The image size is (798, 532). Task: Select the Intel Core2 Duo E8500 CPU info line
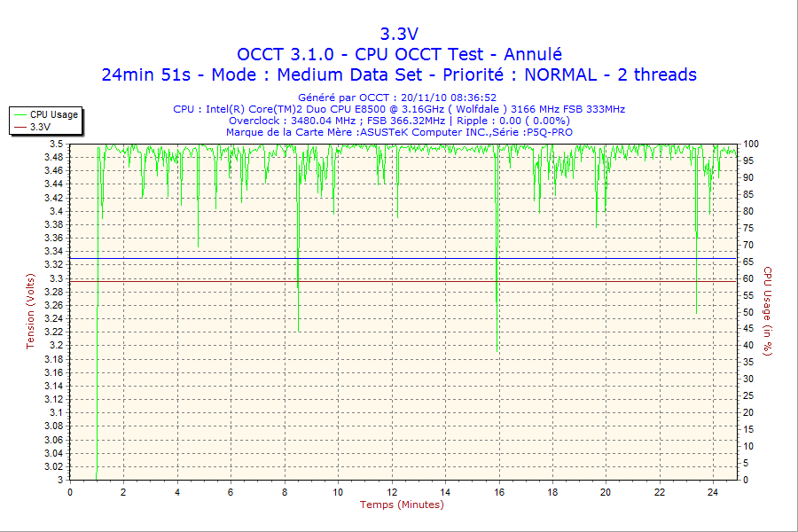click(x=399, y=109)
